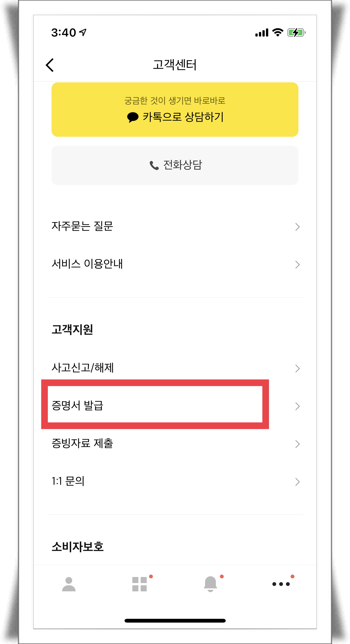The height and width of the screenshot is (644, 350).
Task: Tap the battery status icon
Action: [296, 33]
